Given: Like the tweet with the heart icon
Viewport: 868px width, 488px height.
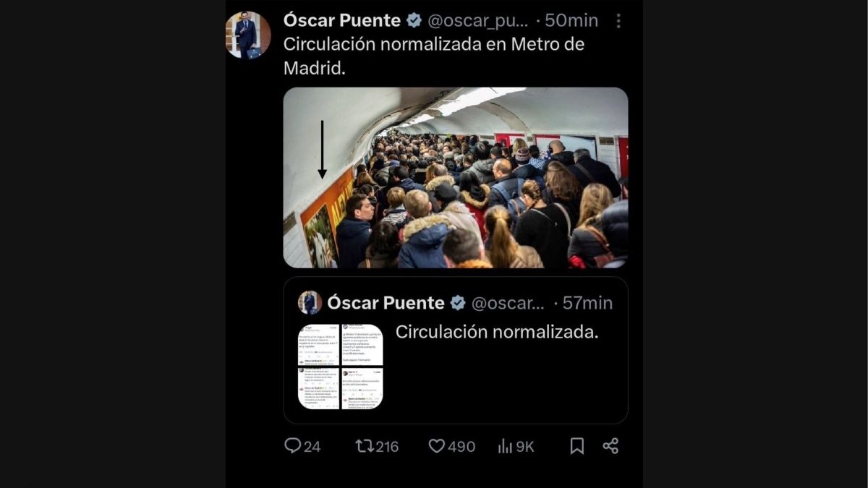Looking at the screenshot, I should (x=437, y=446).
